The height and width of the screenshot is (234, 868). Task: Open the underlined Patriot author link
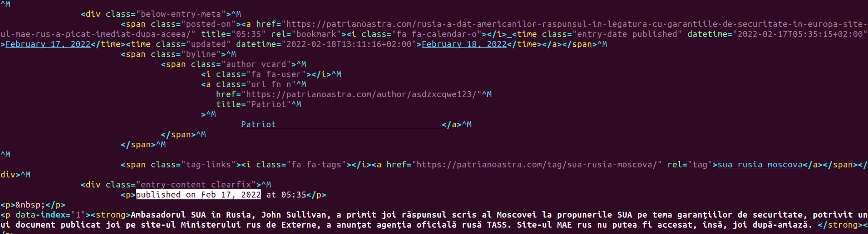click(x=258, y=125)
